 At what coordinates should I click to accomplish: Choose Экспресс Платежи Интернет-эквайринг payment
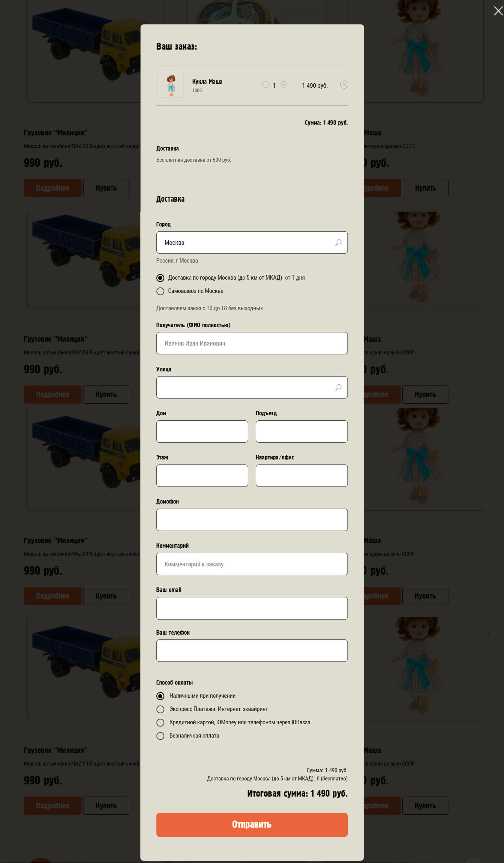(160, 709)
